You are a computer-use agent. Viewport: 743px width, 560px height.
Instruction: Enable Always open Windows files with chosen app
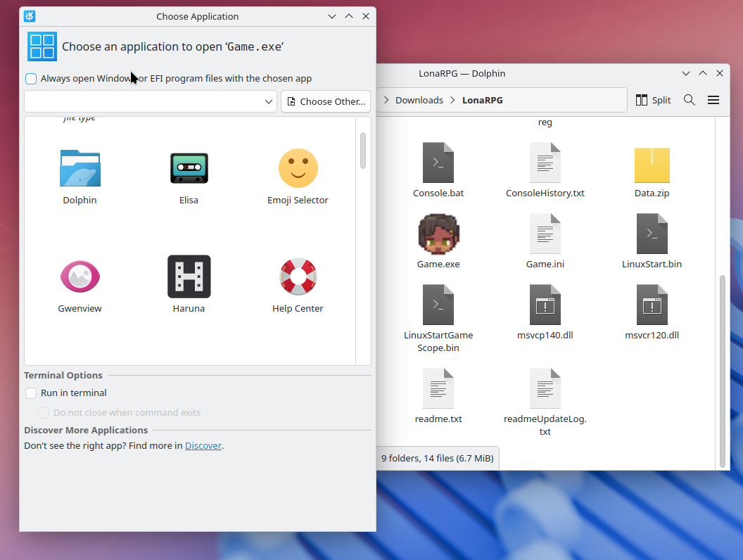[31, 79]
